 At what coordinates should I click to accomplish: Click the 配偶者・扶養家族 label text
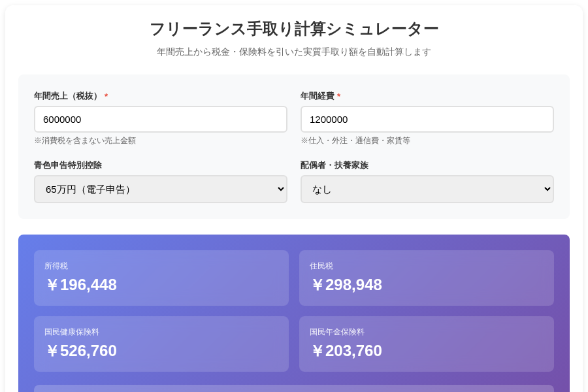click(335, 165)
